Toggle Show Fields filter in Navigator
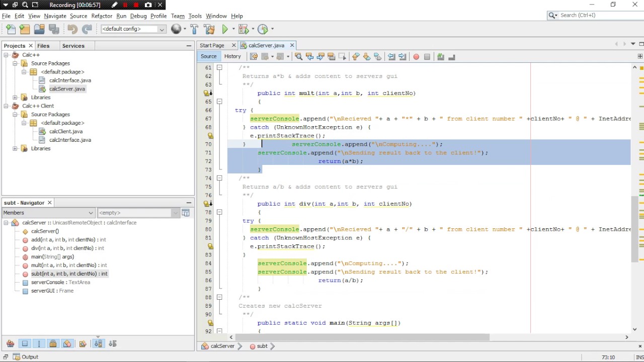This screenshot has height=362, width=644. pos(25,344)
